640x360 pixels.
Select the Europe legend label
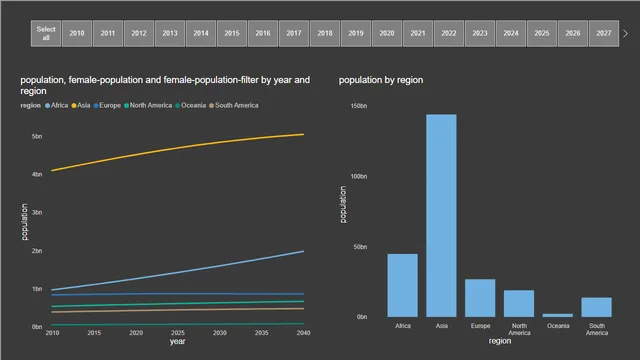pos(110,105)
